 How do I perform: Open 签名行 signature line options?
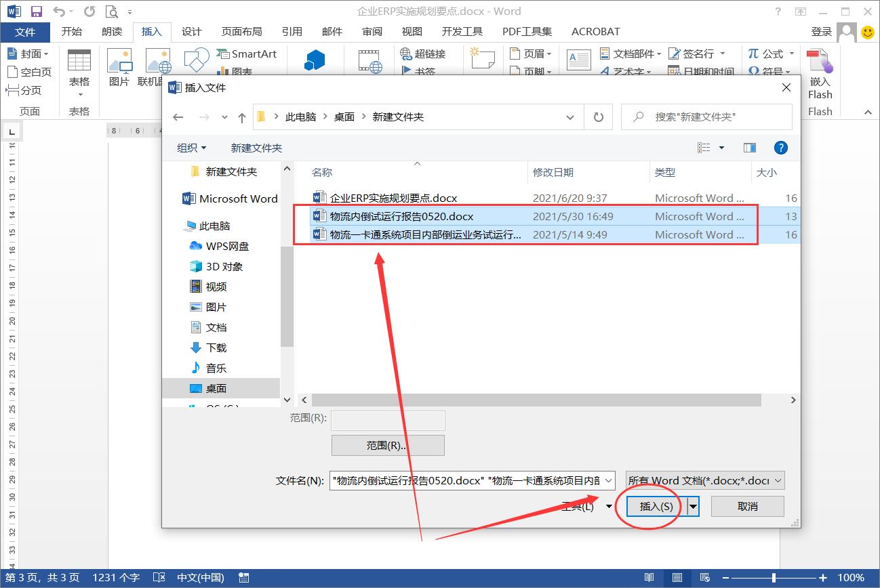pyautogui.click(x=697, y=54)
